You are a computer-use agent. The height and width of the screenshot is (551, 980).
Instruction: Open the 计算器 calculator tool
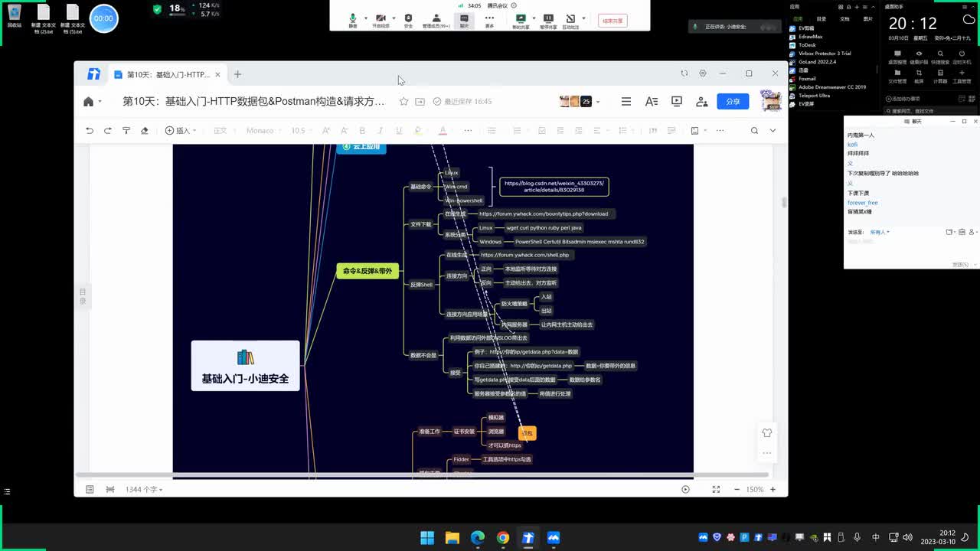point(940,75)
